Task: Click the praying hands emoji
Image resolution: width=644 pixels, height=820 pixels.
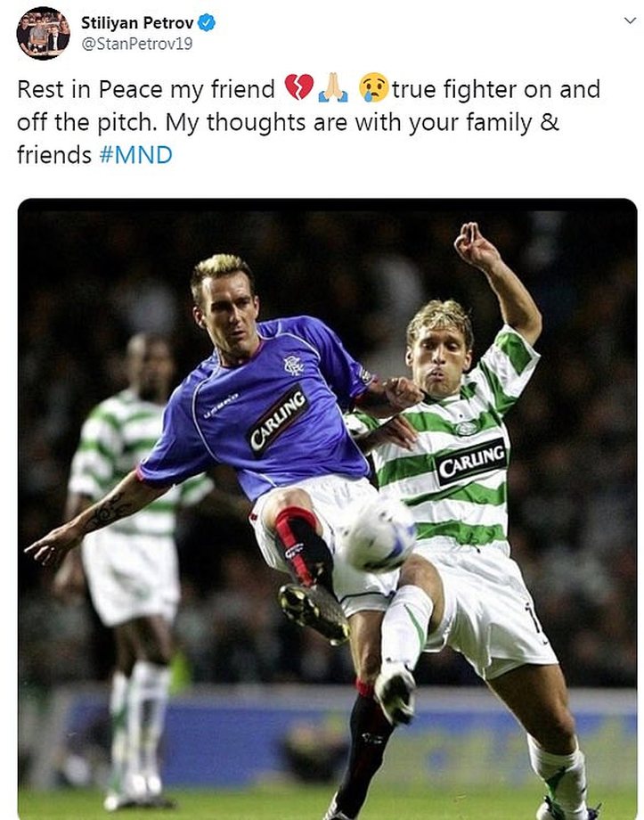Action: pyautogui.click(x=333, y=87)
